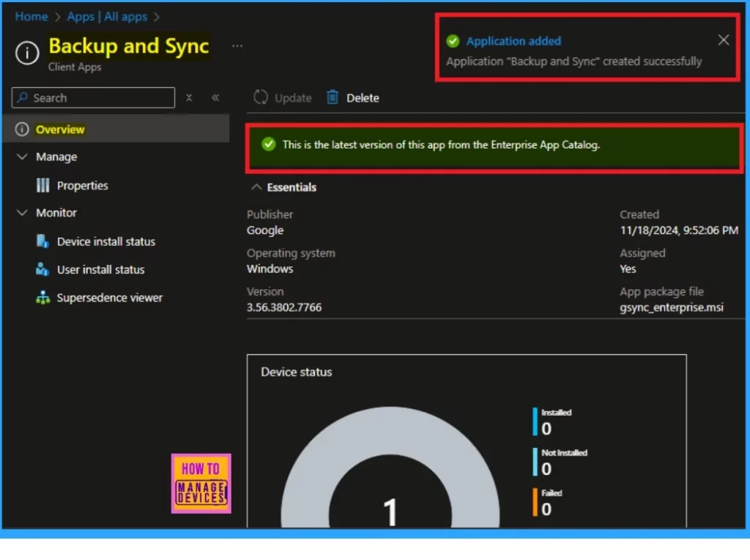Click the Manage section label

click(56, 157)
